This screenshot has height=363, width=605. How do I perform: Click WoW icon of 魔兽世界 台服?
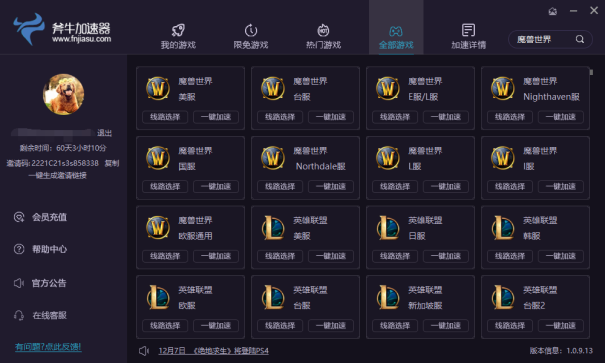(x=273, y=88)
